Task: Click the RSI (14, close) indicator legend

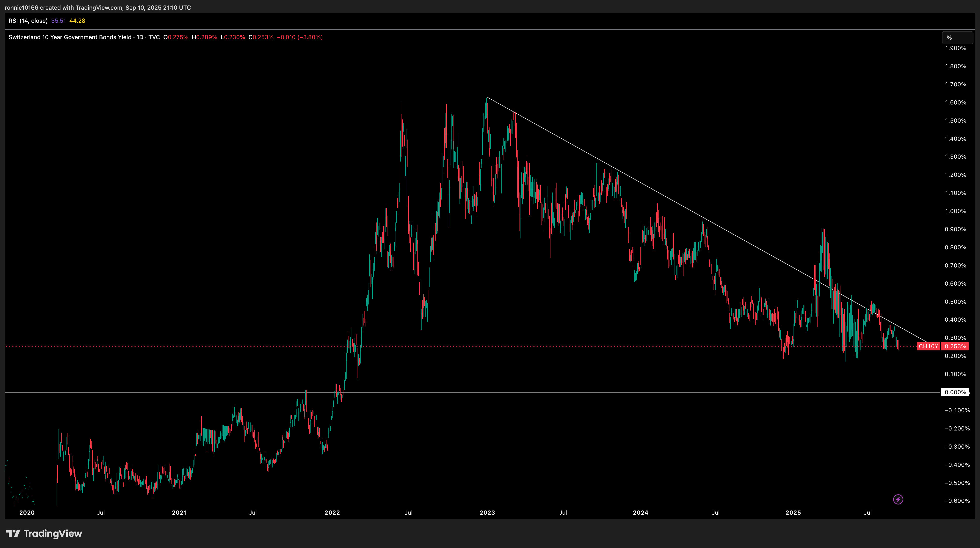Action: tap(28, 21)
